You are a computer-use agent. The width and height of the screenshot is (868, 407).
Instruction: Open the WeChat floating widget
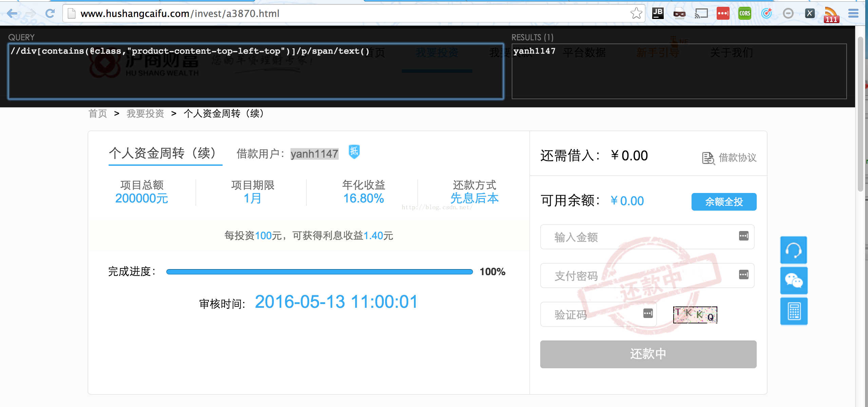click(x=794, y=281)
